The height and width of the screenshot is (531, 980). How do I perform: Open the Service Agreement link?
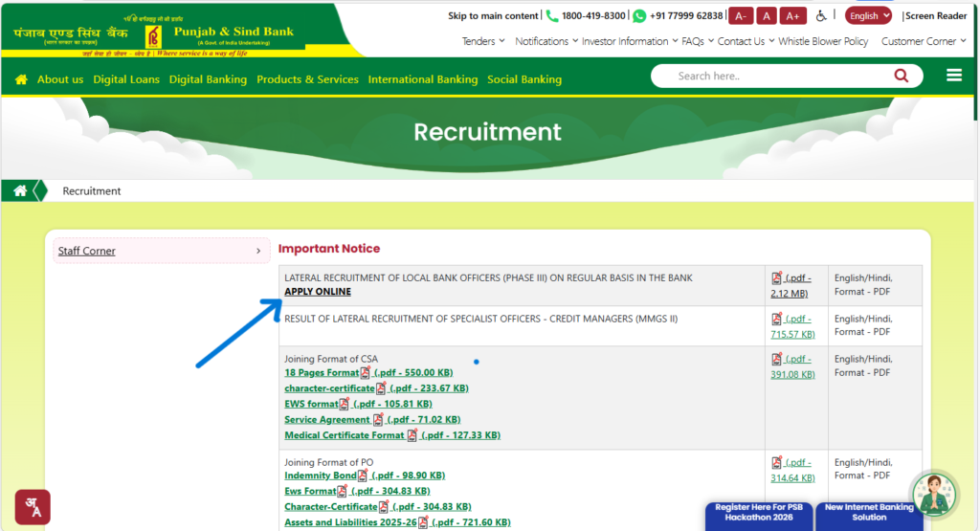[x=327, y=420]
